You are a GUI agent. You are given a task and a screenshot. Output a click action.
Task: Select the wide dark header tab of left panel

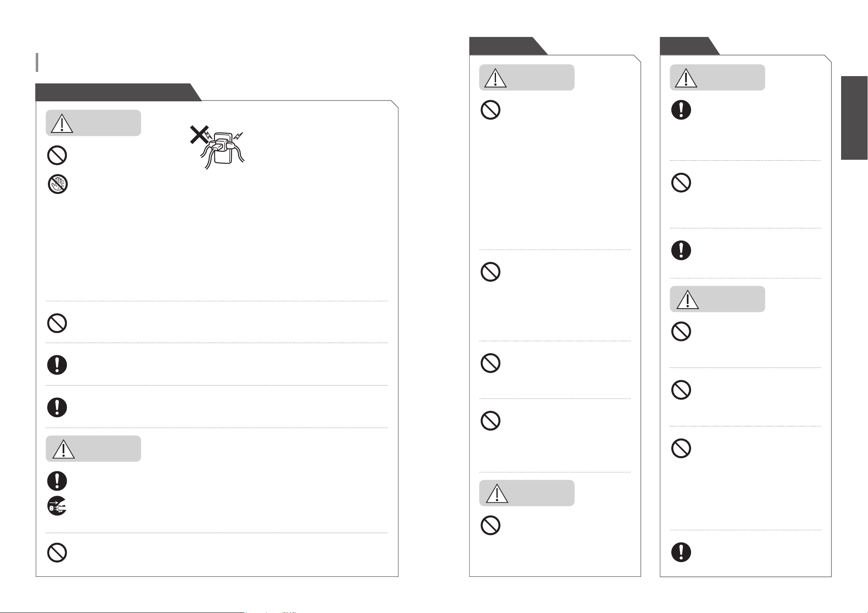point(118,92)
